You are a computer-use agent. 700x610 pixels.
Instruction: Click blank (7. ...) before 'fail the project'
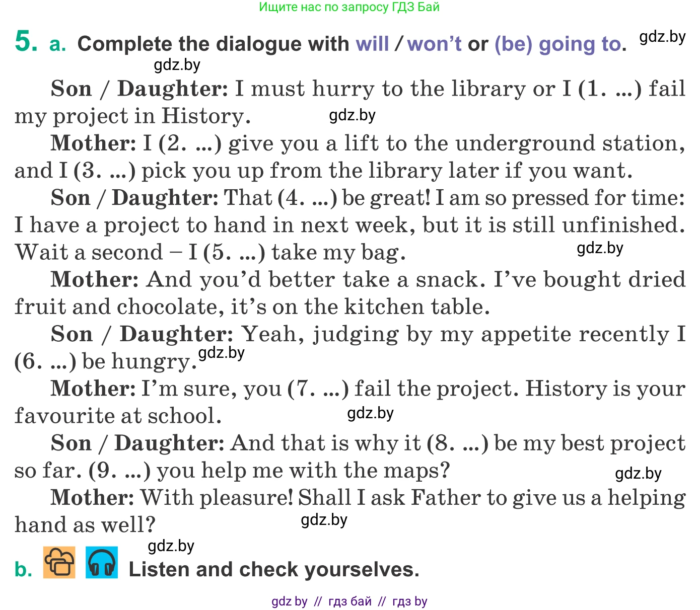coord(318,389)
